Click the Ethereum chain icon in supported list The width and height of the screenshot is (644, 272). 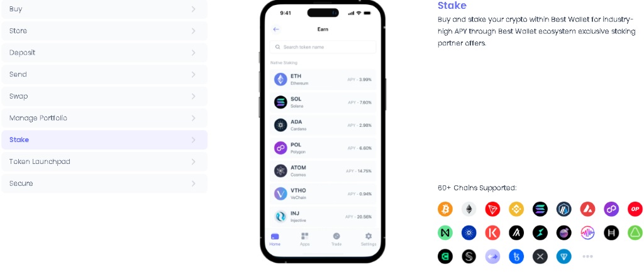pos(469,209)
